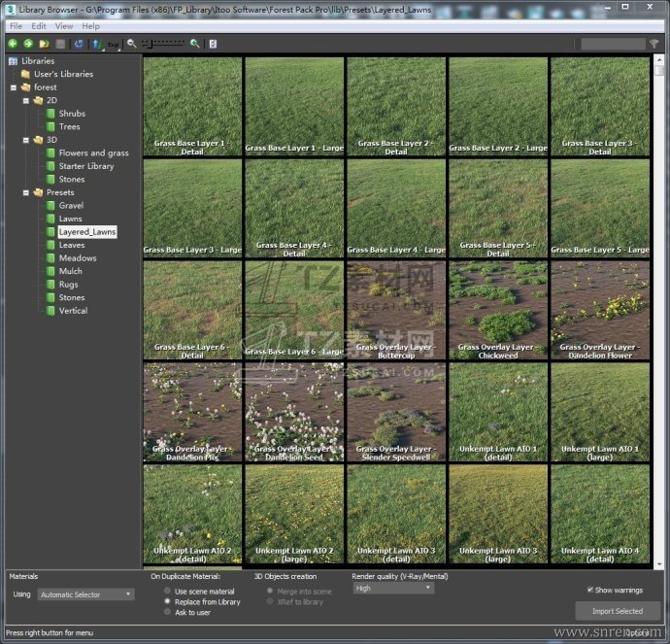Open the Gravel presets library

coord(71,206)
